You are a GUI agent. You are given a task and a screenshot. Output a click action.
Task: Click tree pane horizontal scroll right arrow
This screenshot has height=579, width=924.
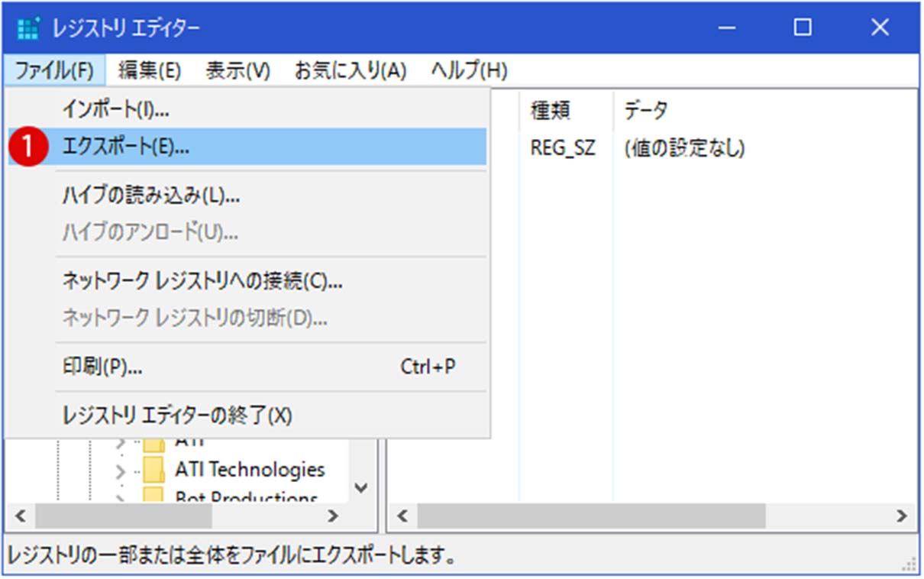(x=333, y=516)
